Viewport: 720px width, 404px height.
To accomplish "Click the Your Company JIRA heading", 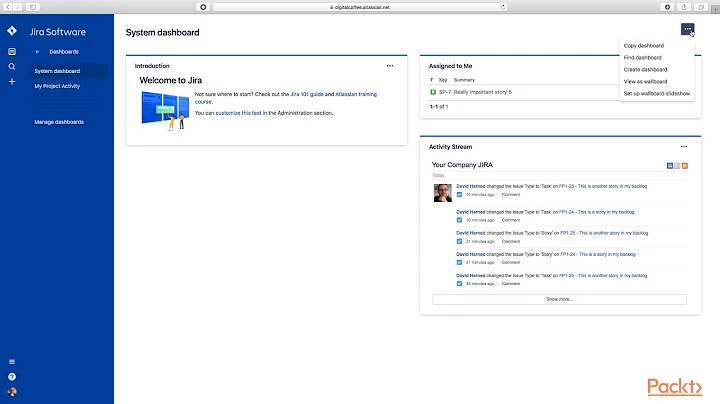I will point(462,165).
